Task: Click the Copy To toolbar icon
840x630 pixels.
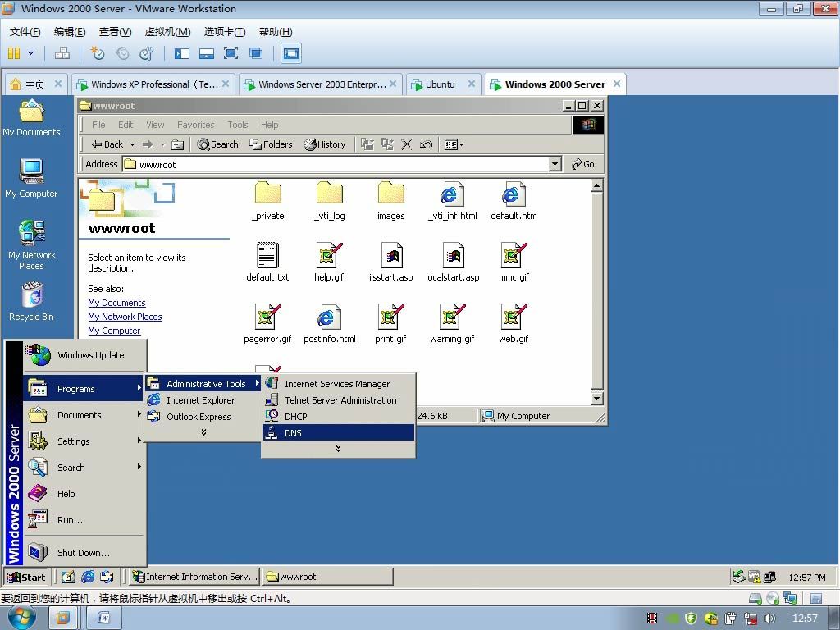Action: [387, 144]
